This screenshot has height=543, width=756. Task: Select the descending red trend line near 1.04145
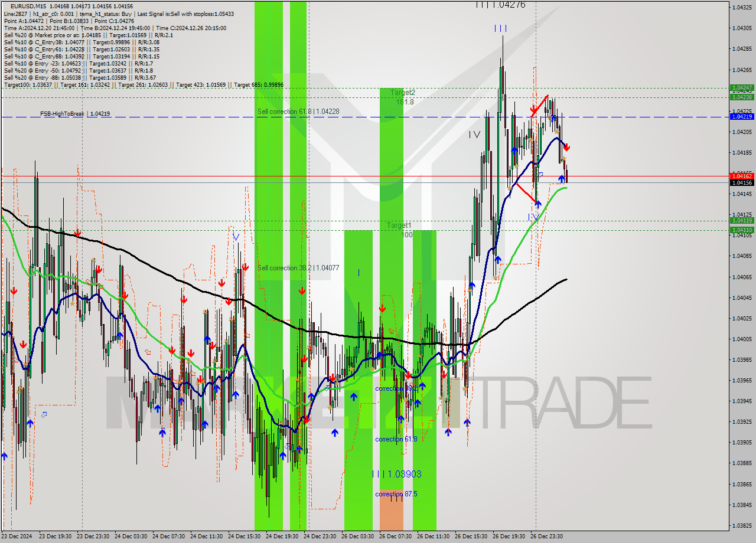pos(527,194)
